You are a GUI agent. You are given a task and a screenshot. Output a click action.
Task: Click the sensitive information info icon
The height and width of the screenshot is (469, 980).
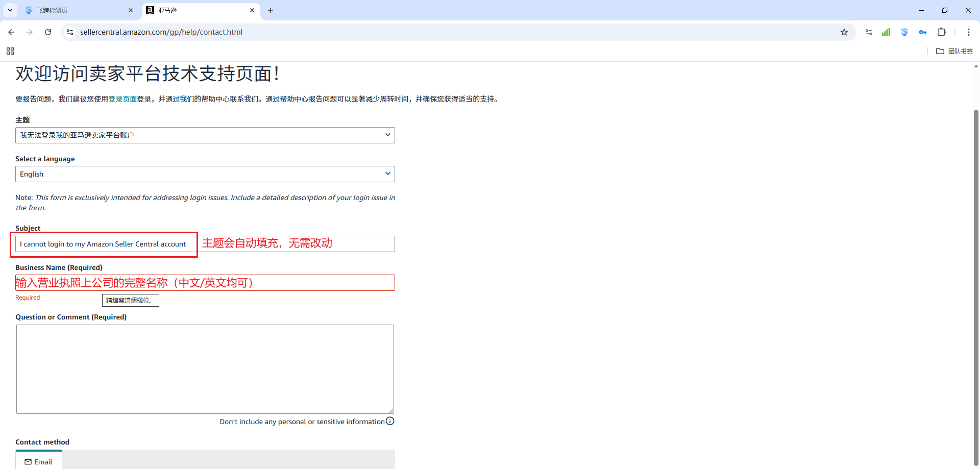390,421
